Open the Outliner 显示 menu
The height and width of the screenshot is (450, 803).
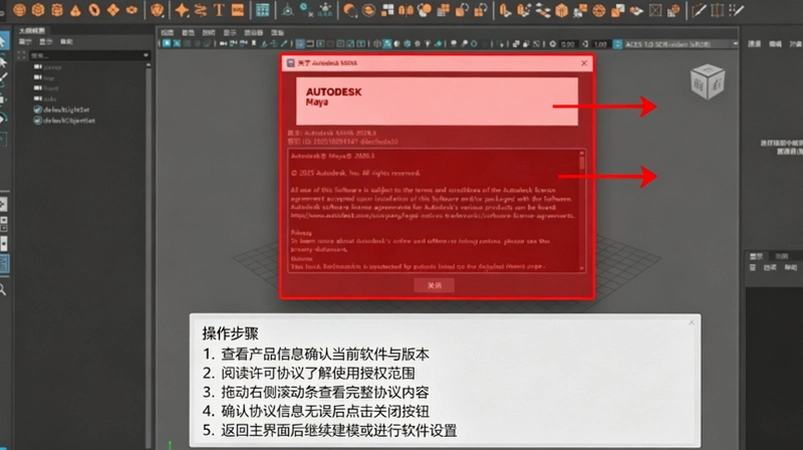46,41
